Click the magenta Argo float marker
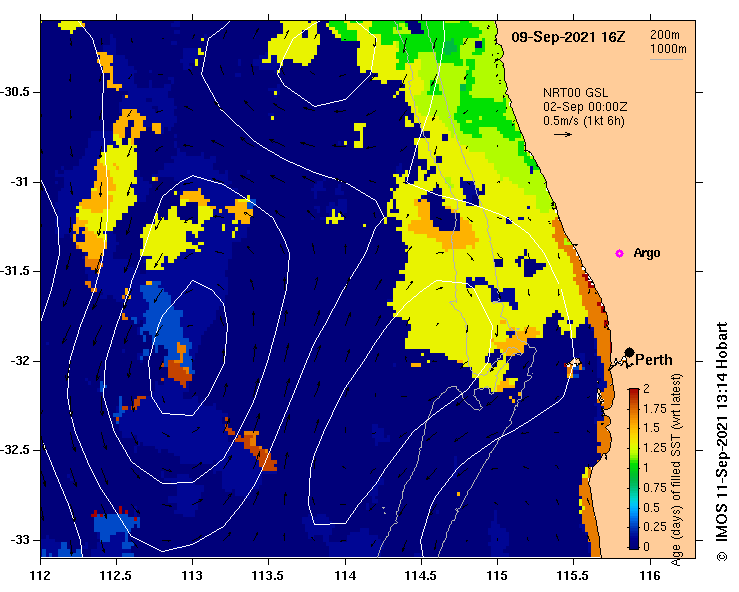 click(619, 254)
